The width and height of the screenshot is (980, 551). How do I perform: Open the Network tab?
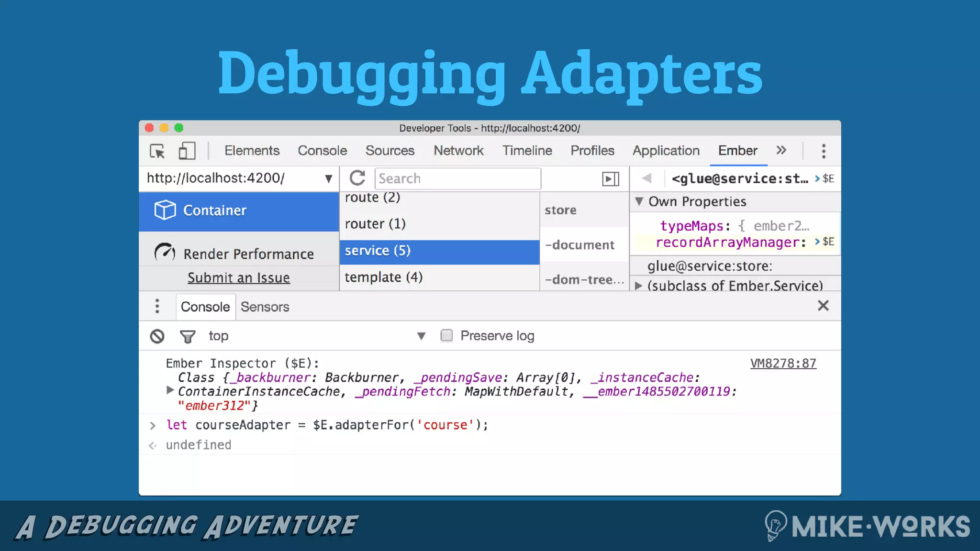(458, 151)
